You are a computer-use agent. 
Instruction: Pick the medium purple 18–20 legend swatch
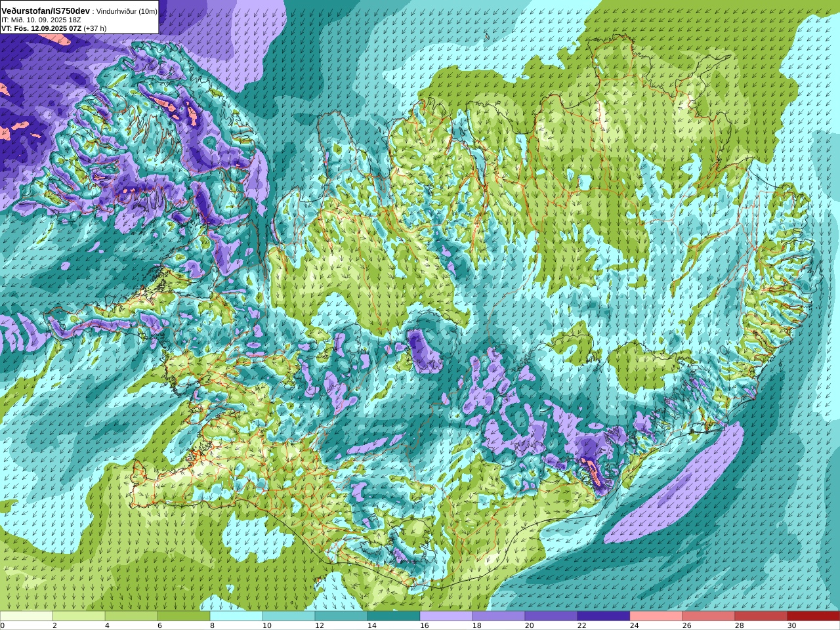[x=499, y=616]
